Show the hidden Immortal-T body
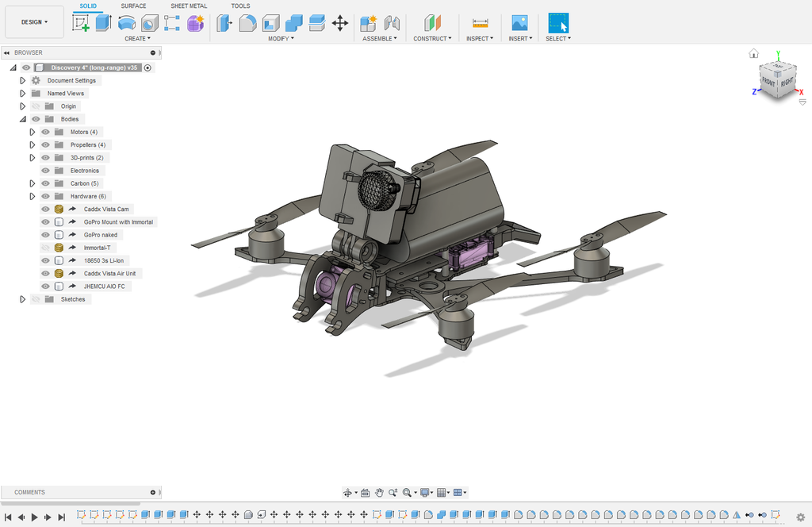 point(45,248)
